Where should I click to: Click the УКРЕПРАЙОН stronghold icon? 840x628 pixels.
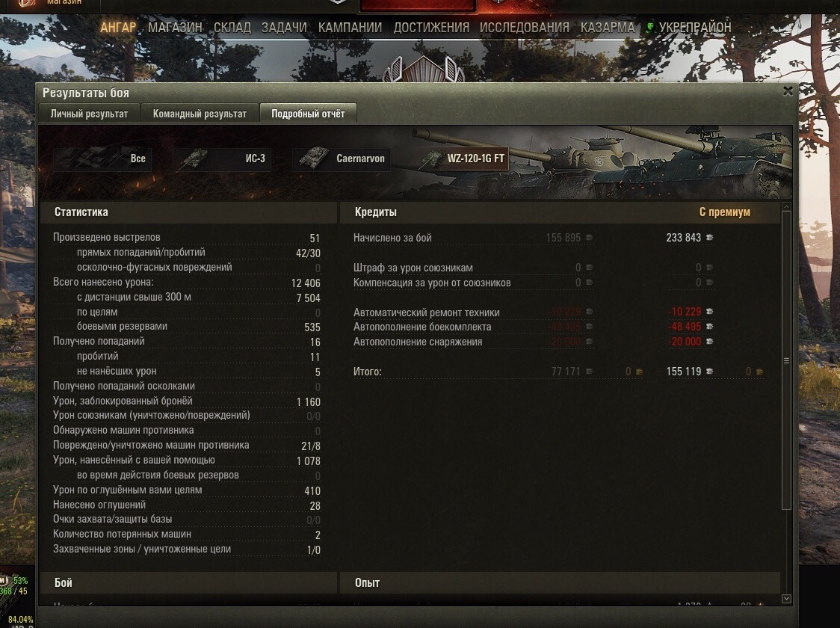click(x=650, y=28)
